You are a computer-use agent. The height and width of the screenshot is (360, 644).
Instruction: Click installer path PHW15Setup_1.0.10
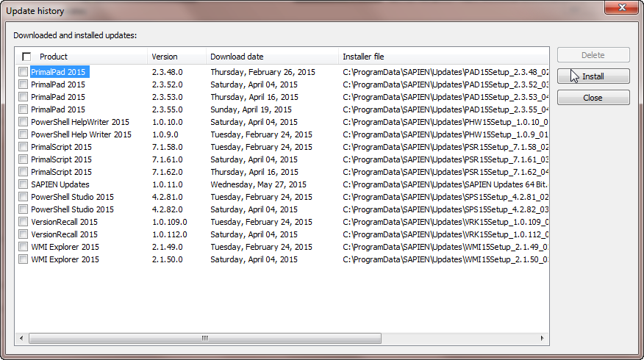point(446,122)
